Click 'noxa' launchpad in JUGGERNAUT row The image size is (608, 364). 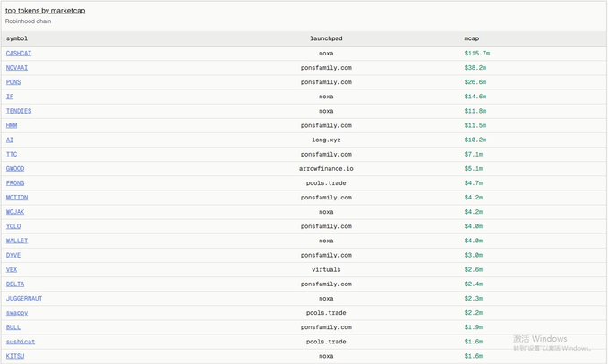point(326,299)
